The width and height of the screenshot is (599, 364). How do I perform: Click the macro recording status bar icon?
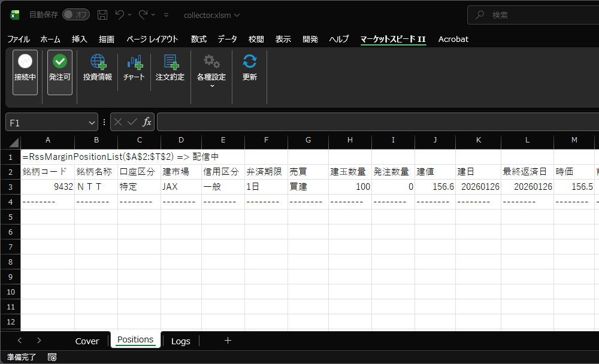click(52, 357)
